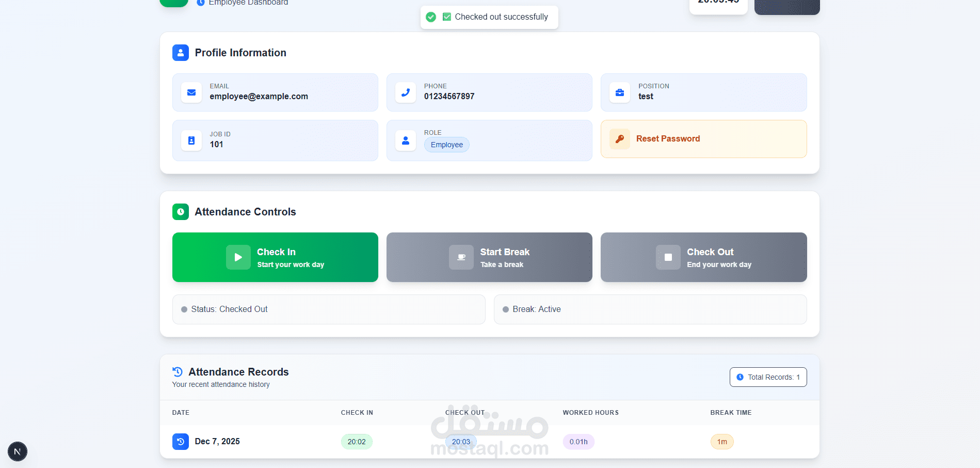
Task: Open the Next.js dev tools badge
Action: pyautogui.click(x=18, y=451)
